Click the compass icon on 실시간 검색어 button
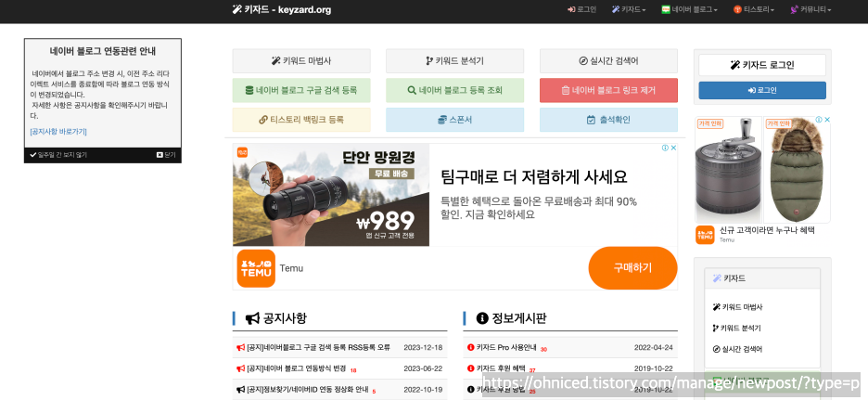 [583, 61]
